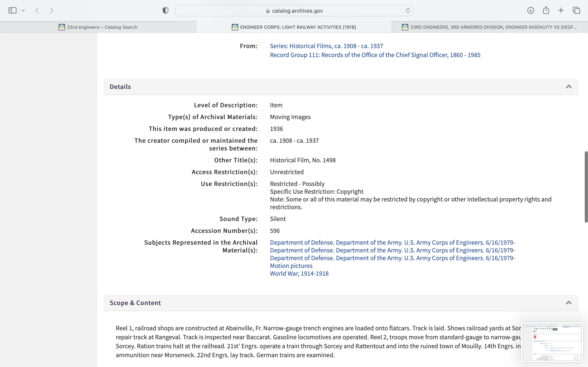Screen dimensions: 588x367
Task: Open the Motion pictures subject link
Action: pyautogui.click(x=291, y=265)
